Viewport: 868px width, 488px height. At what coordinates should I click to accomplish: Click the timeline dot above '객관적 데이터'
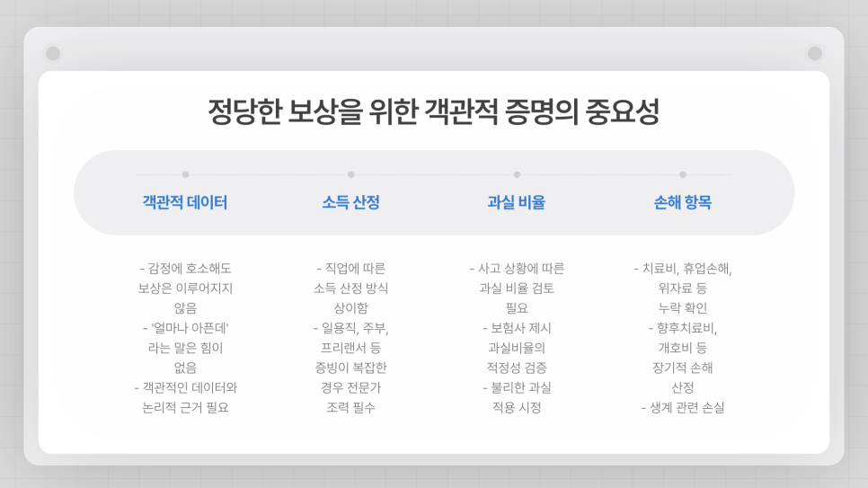click(x=185, y=174)
